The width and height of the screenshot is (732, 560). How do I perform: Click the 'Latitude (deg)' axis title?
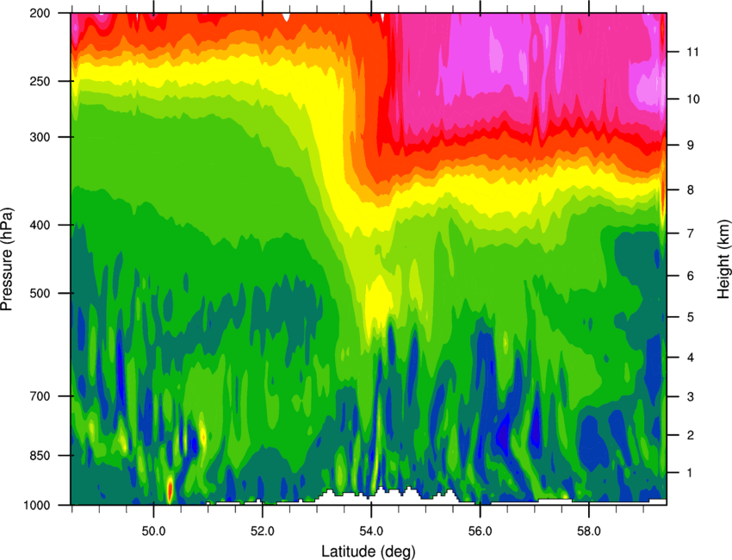368,551
